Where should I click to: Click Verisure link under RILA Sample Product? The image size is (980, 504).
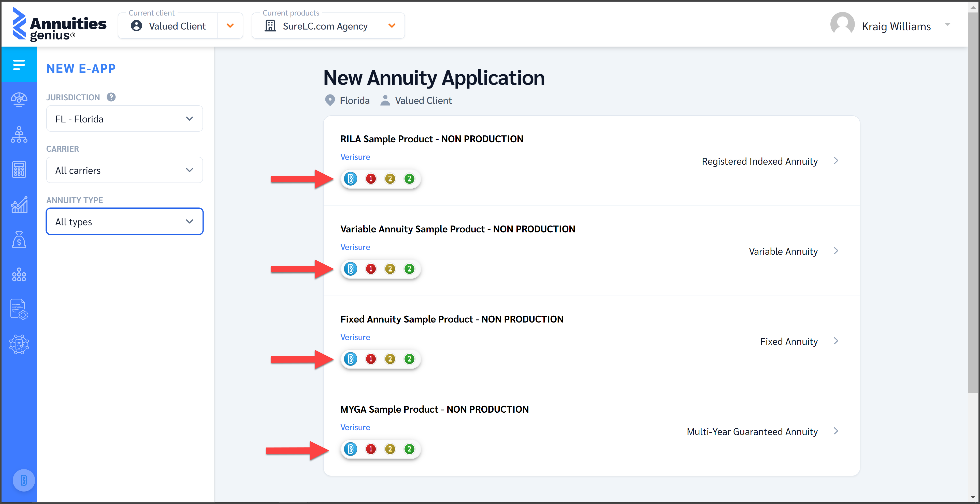point(355,157)
